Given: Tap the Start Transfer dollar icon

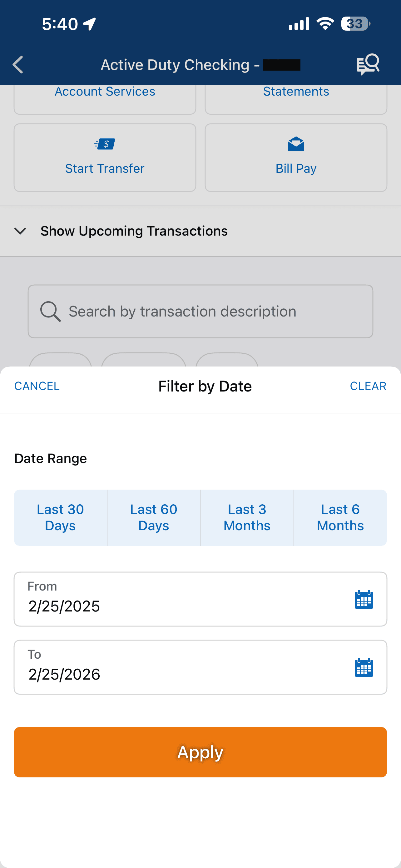Looking at the screenshot, I should coord(105,144).
